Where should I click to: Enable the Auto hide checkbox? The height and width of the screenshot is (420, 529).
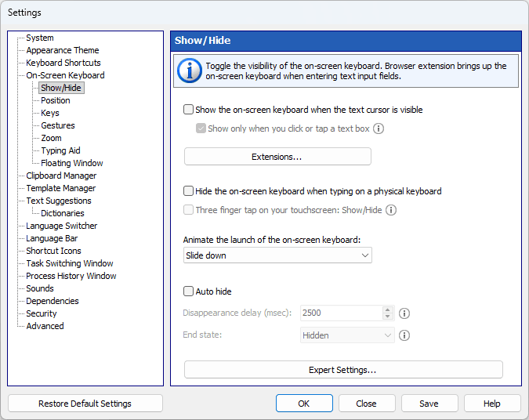[188, 291]
